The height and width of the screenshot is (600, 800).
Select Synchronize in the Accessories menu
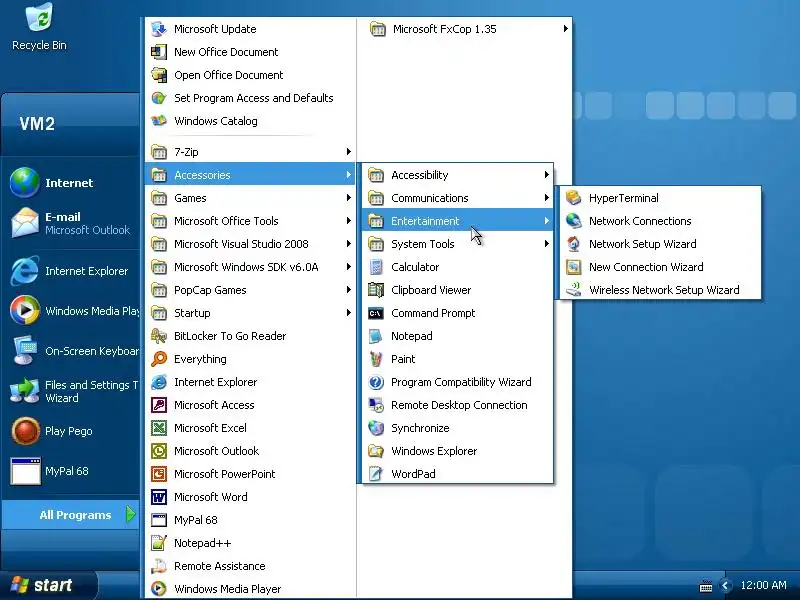click(x=458, y=428)
